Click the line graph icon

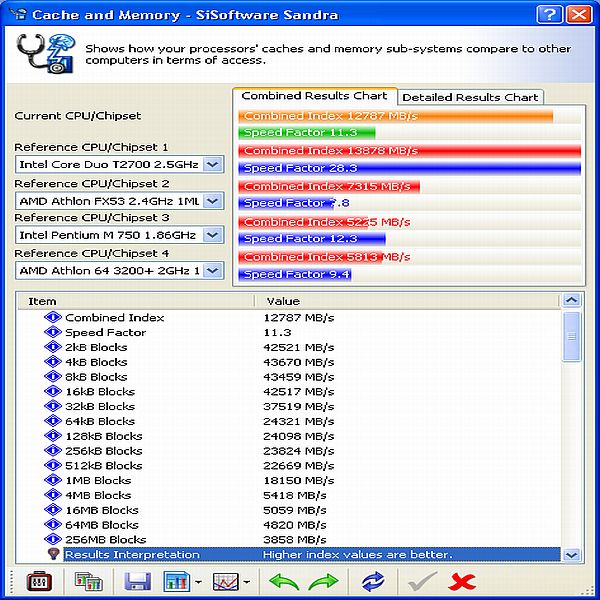tap(225, 582)
